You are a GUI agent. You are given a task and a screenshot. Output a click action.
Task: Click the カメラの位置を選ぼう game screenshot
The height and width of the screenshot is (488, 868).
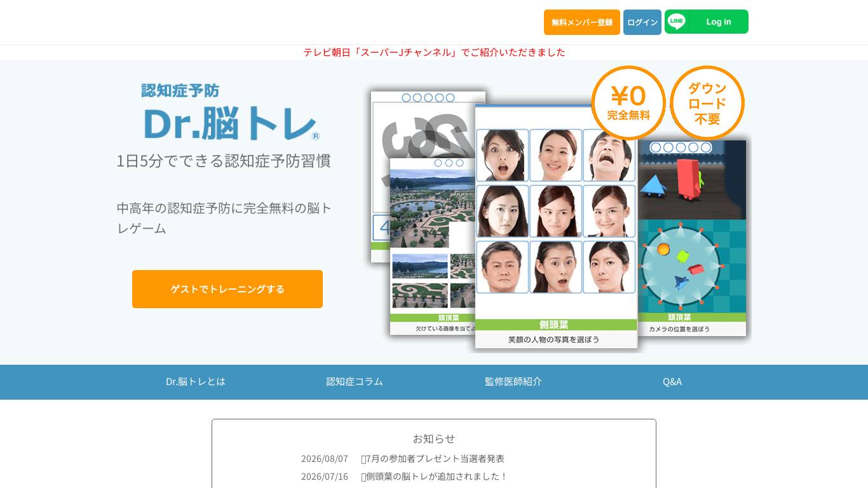pos(692,238)
